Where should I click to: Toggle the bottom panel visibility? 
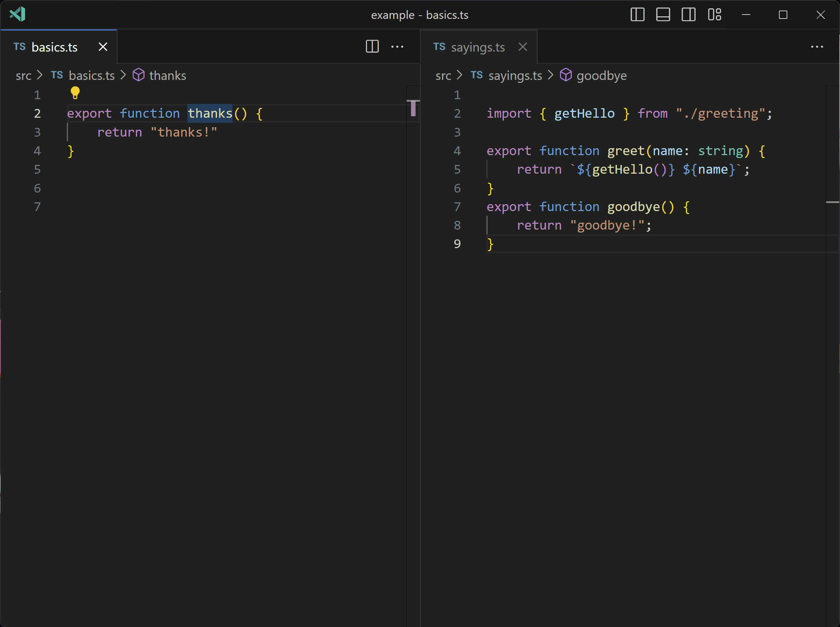click(663, 15)
